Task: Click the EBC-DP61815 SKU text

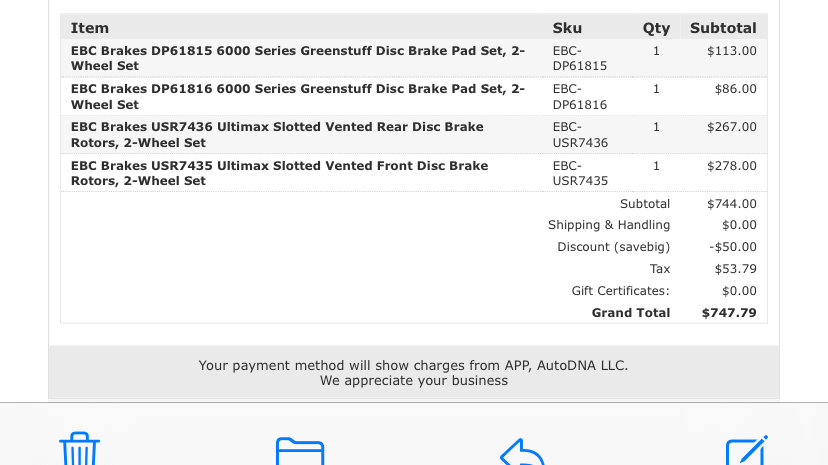Action: 580,58
